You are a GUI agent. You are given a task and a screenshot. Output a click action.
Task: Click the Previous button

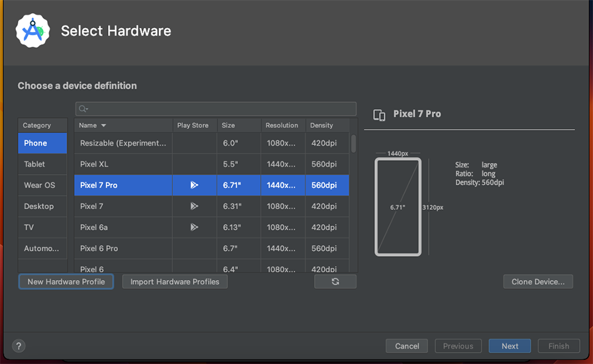click(458, 346)
